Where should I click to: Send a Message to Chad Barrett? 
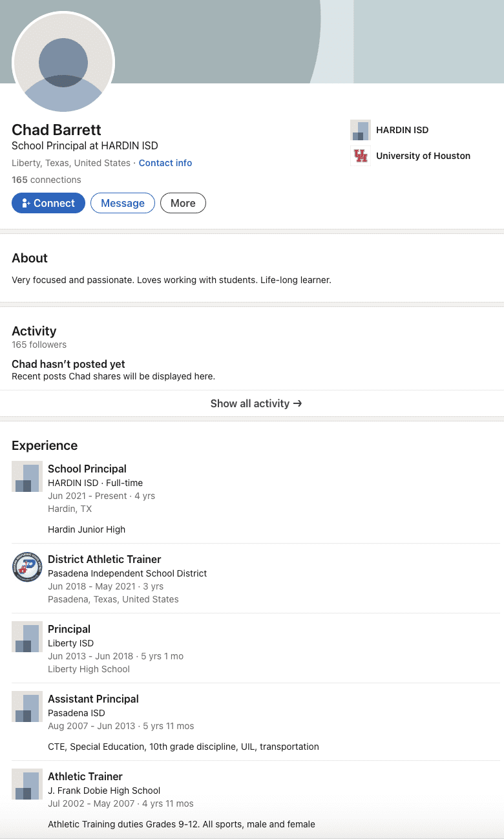pyautogui.click(x=123, y=203)
